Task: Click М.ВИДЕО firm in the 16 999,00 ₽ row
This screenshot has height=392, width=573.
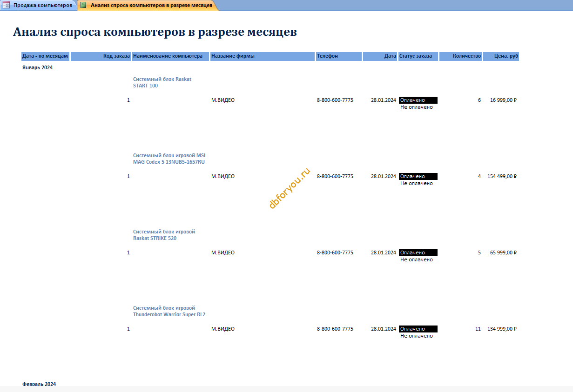Action: [223, 100]
